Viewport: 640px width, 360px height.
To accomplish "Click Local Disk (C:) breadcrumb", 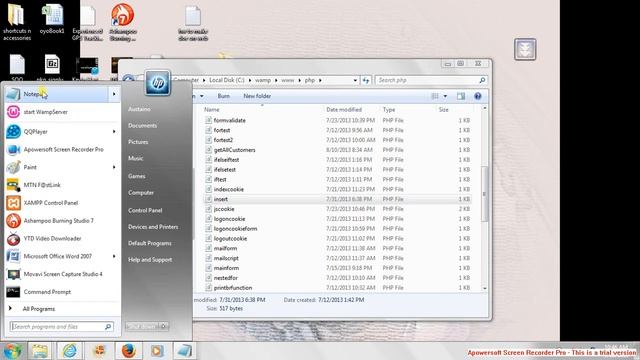I will point(227,80).
